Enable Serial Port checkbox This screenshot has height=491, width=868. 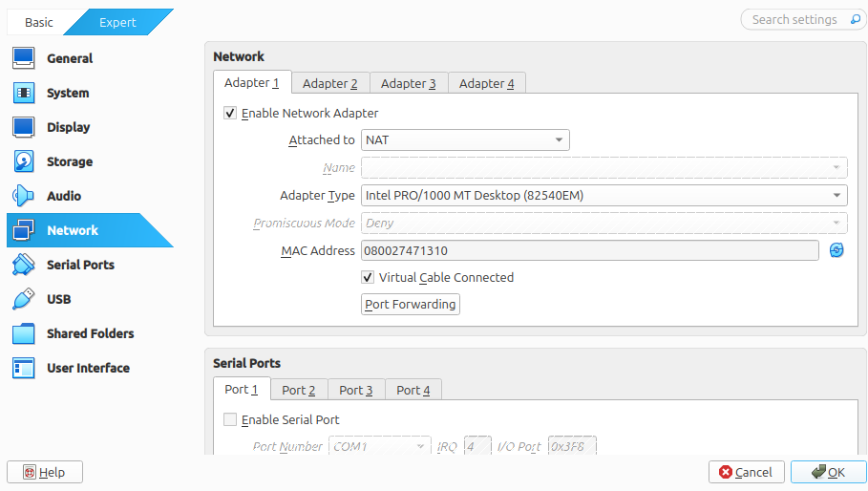click(230, 419)
